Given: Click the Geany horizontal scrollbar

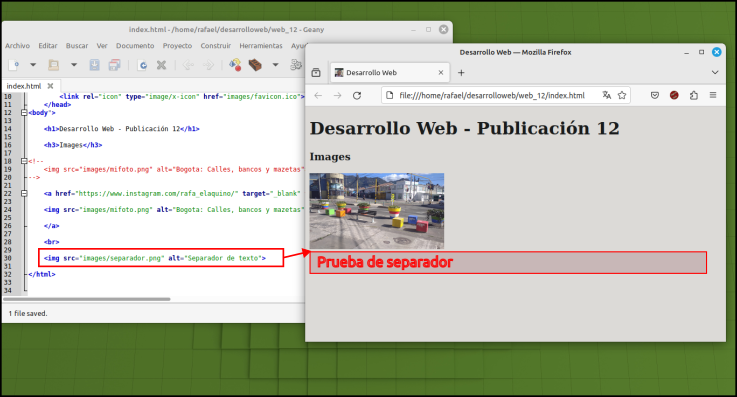Looking at the screenshot, I should coord(87,299).
